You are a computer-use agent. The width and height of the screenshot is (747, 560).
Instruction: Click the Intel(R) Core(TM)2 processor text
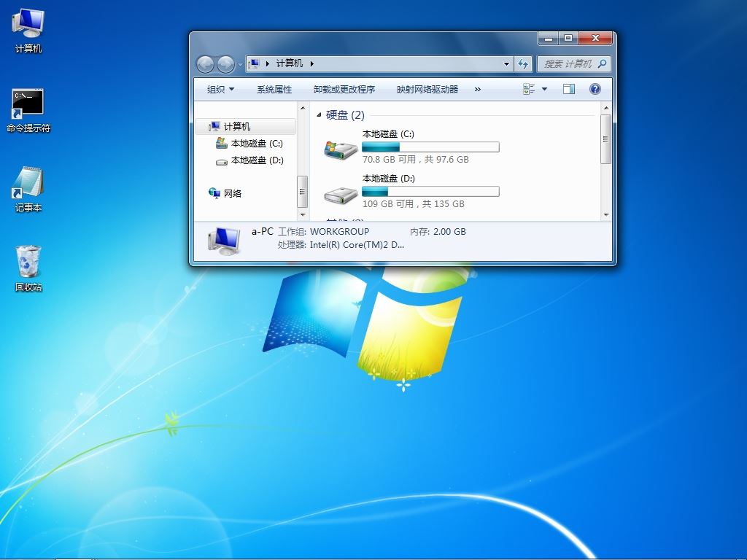(x=357, y=245)
